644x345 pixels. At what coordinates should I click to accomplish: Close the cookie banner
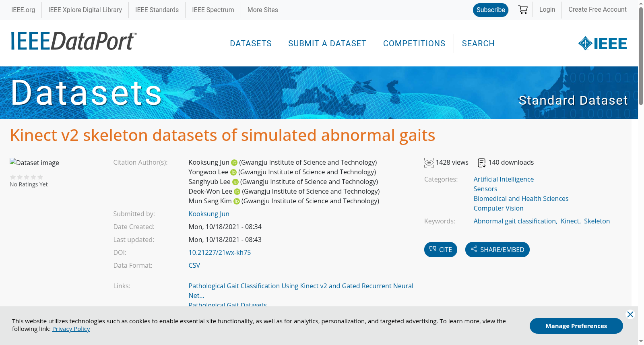[x=630, y=314]
